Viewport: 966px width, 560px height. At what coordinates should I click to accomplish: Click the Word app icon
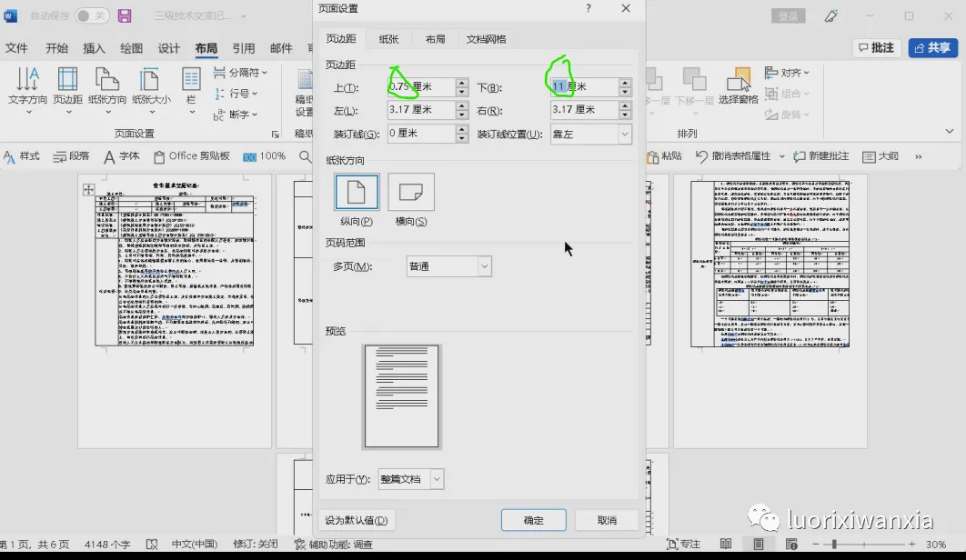point(11,16)
